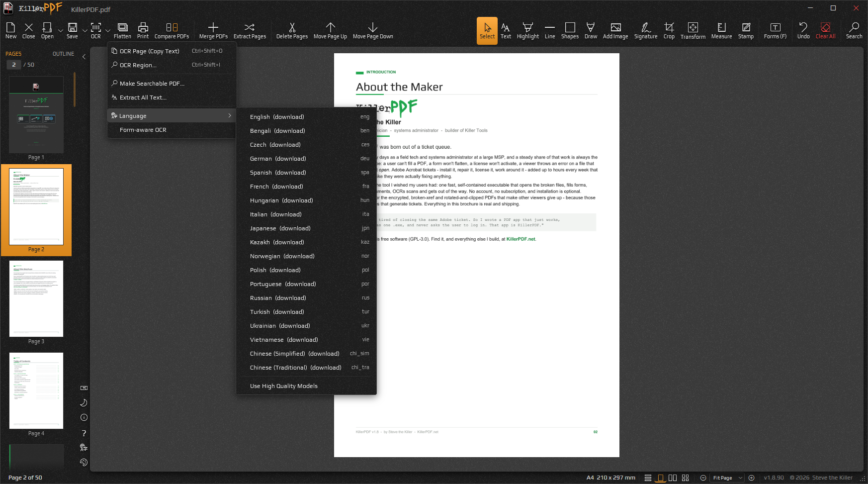
Task: Toggle Form-aware OCR option
Action: [x=172, y=130]
